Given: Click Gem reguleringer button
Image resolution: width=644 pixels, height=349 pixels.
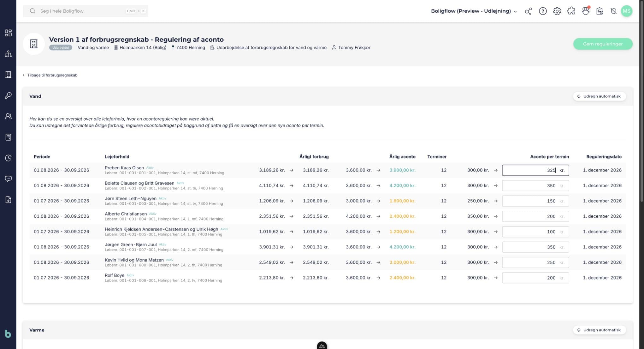Looking at the screenshot, I should pyautogui.click(x=603, y=44).
